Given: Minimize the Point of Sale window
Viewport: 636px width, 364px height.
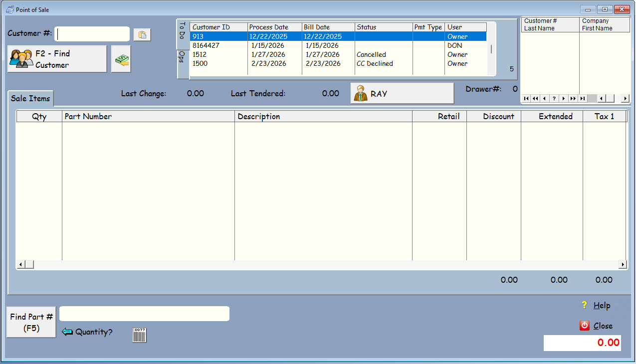Looking at the screenshot, I should 589,9.
